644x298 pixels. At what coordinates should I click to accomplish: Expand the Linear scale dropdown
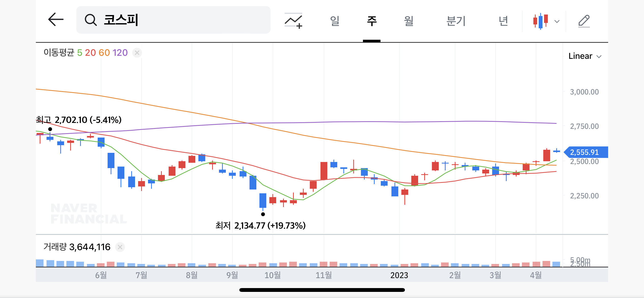(585, 56)
